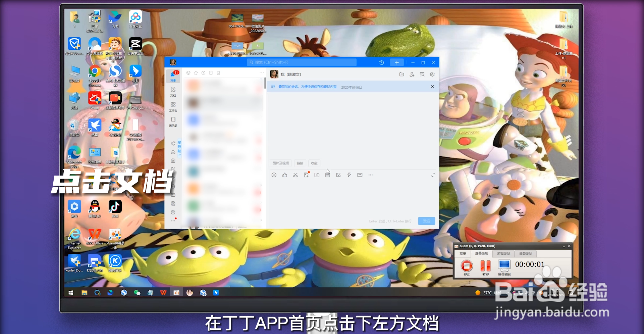Open File Explorer from the taskbar
Image resolution: width=644 pixels, height=334 pixels.
click(x=84, y=293)
